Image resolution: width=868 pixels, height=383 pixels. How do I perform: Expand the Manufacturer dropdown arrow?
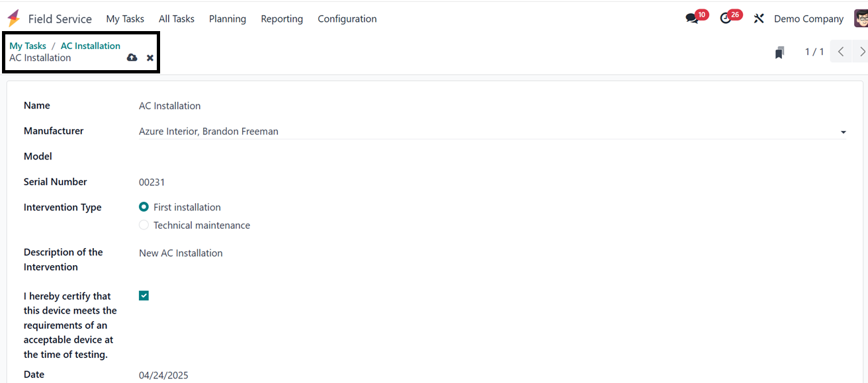843,132
